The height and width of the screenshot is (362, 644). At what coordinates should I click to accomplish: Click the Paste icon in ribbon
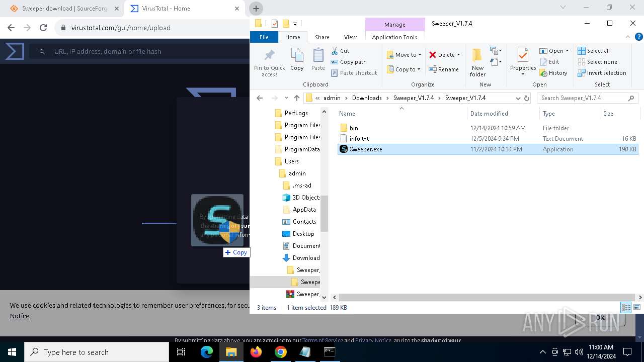(318, 59)
